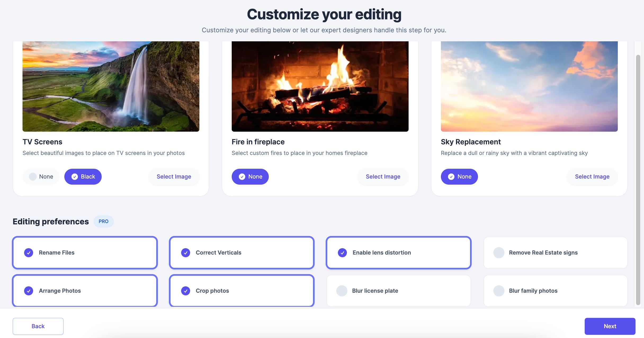This screenshot has height=338, width=644.
Task: Select None option for Fire in fireplace
Action: click(x=250, y=177)
